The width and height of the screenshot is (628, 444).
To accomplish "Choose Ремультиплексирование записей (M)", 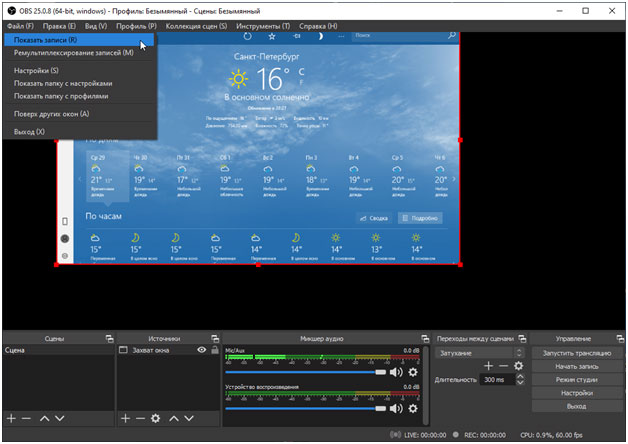I will coord(79,53).
